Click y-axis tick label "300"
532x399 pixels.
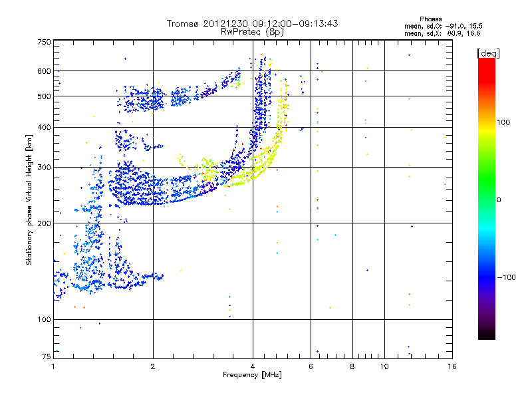tap(44, 168)
